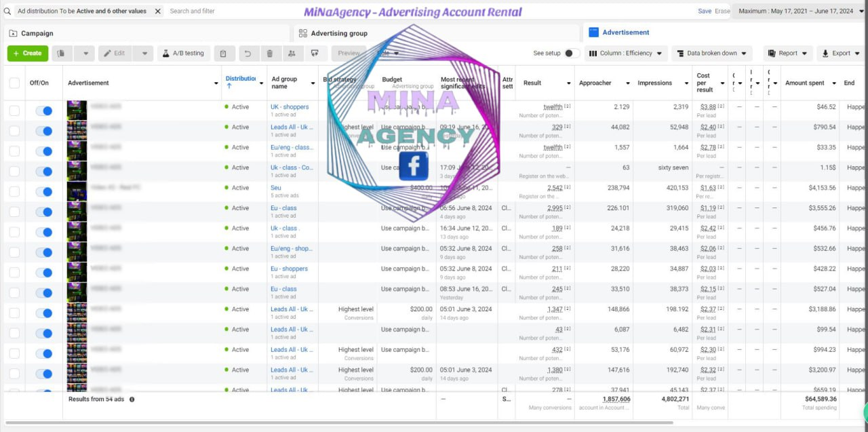Click the sort arrow under Distribution header
Image resolution: width=868 pixels, height=432 pixels.
[x=229, y=86]
